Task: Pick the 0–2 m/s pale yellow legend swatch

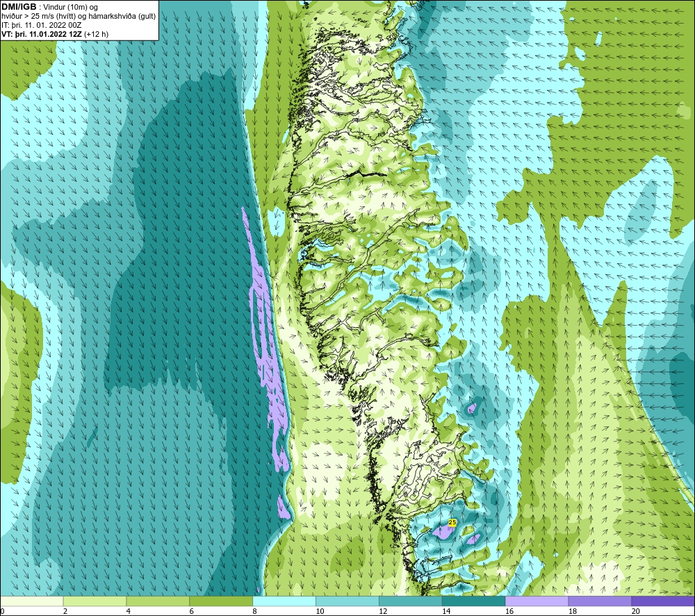Action: (31, 601)
